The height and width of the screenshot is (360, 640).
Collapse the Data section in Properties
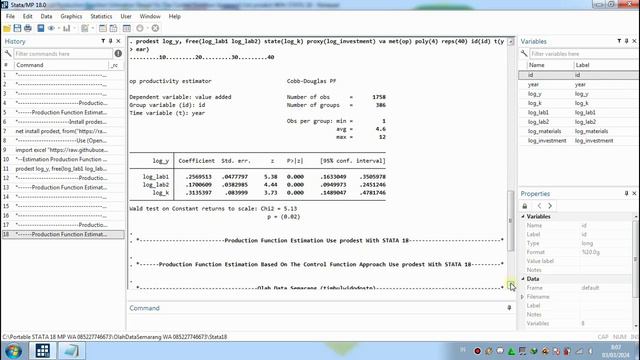(523, 279)
